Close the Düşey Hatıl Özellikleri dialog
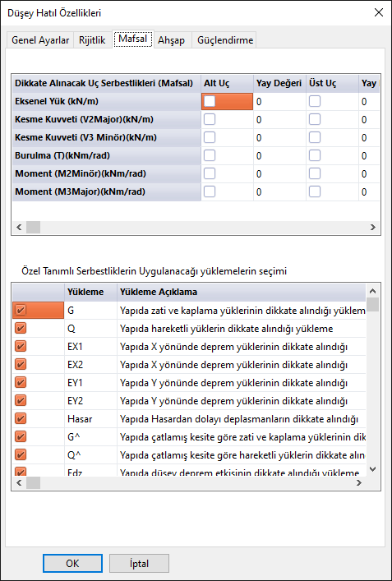The height and width of the screenshot is (581, 392). pyautogui.click(x=379, y=12)
